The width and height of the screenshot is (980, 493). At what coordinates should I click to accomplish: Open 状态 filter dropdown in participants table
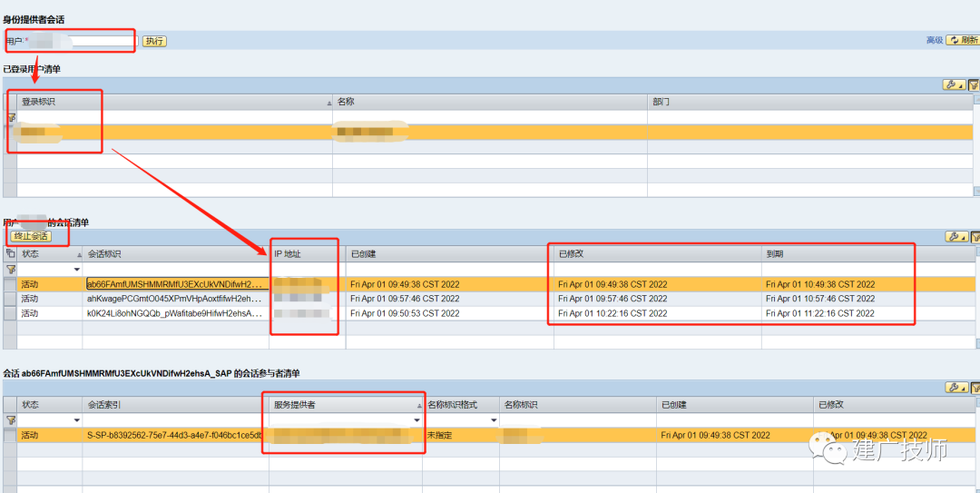pyautogui.click(x=77, y=420)
